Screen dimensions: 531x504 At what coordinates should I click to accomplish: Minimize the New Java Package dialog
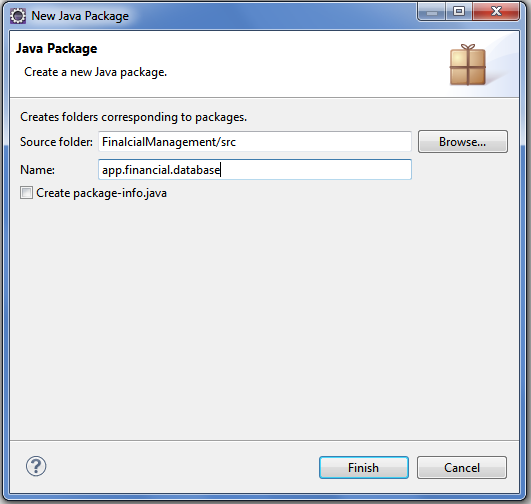coord(431,13)
